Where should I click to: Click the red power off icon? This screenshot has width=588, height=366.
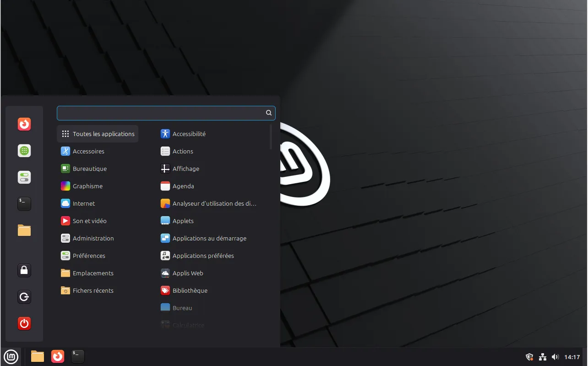[24, 323]
